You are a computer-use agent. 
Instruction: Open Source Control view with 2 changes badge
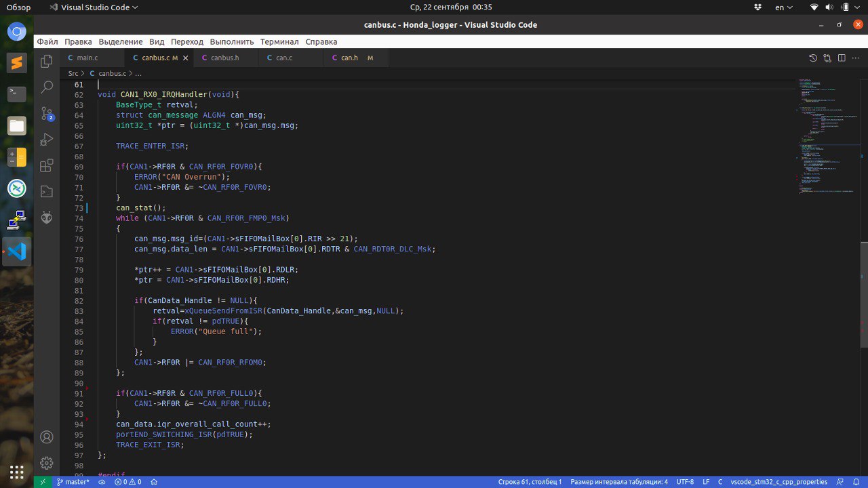click(47, 113)
